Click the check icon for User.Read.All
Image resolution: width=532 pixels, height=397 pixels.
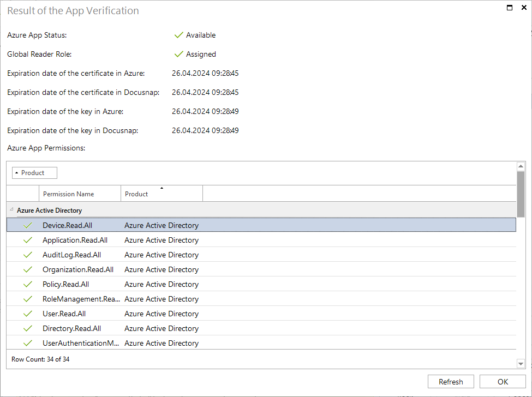pos(28,314)
